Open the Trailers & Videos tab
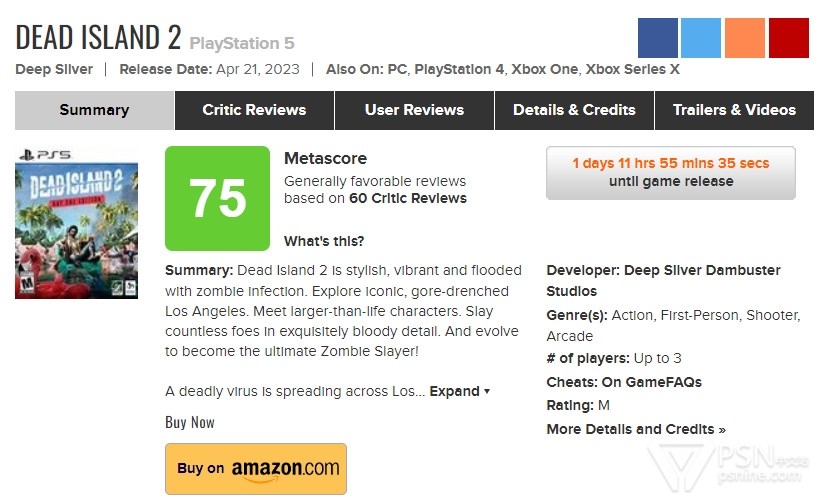The image size is (821, 504). [734, 110]
